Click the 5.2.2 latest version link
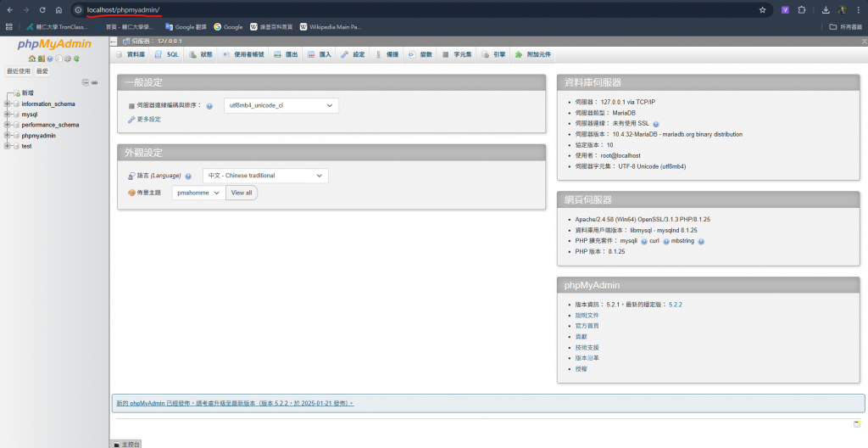Viewport: 868px width, 448px height. (676, 305)
